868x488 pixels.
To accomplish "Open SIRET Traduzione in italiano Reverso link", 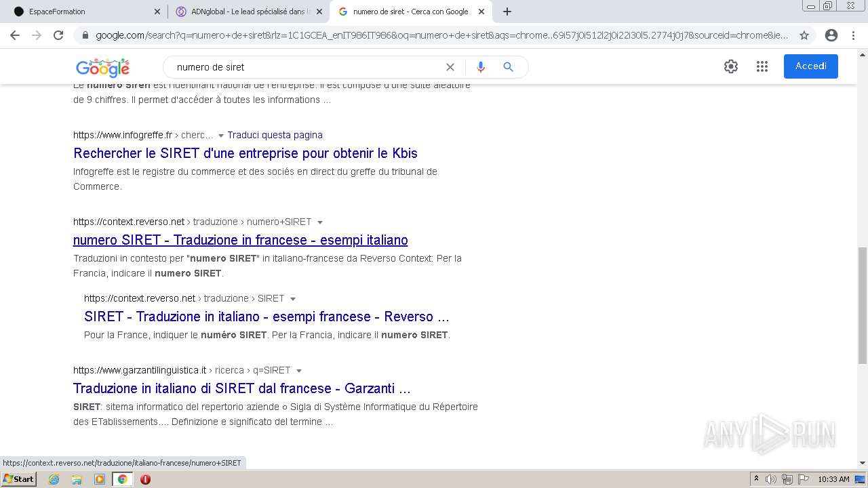I will (267, 317).
